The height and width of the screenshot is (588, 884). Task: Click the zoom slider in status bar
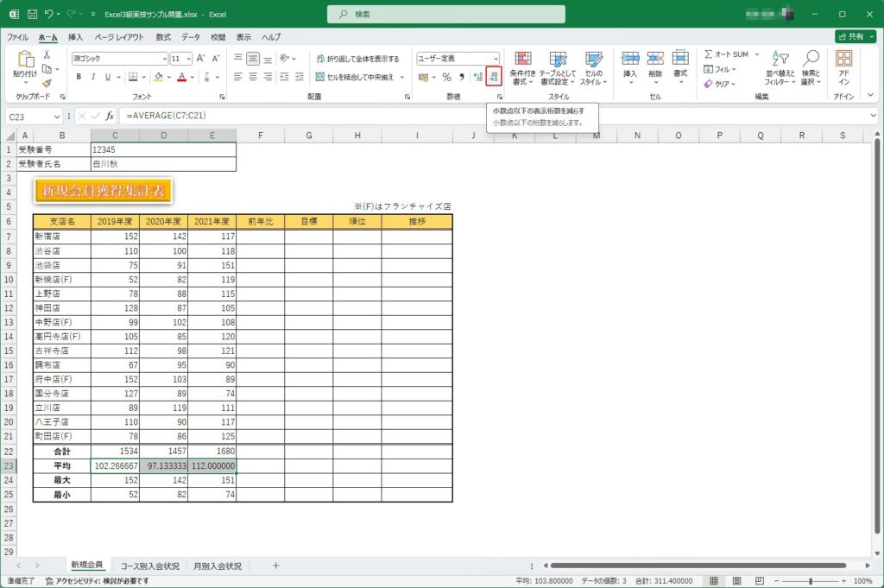click(x=810, y=581)
